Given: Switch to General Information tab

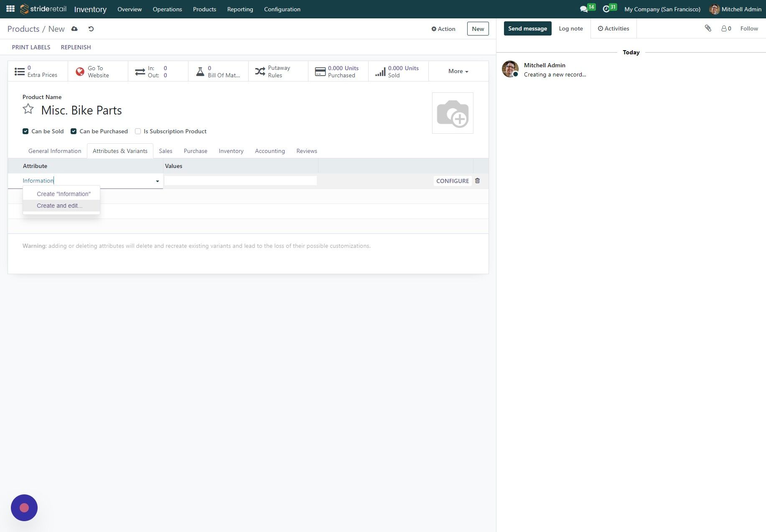Looking at the screenshot, I should 55,151.
